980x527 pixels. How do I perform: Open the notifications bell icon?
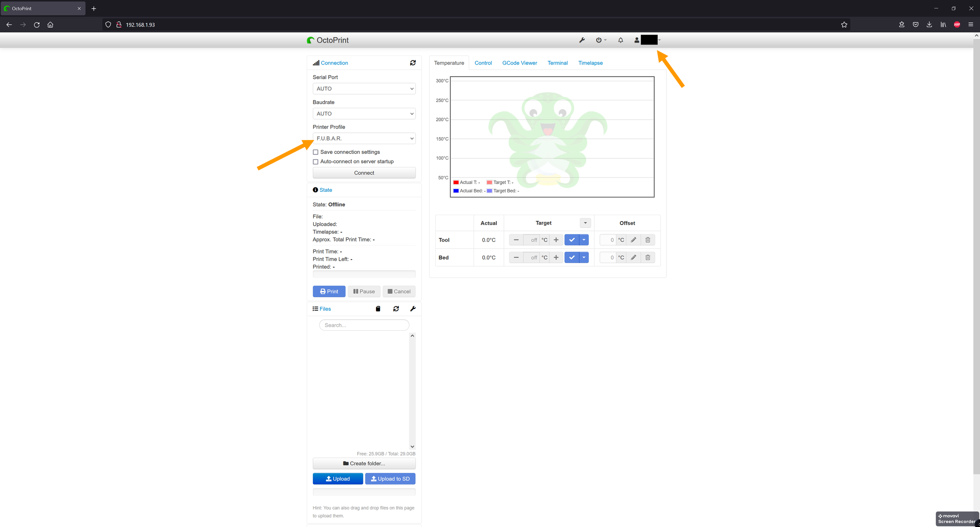click(x=620, y=40)
